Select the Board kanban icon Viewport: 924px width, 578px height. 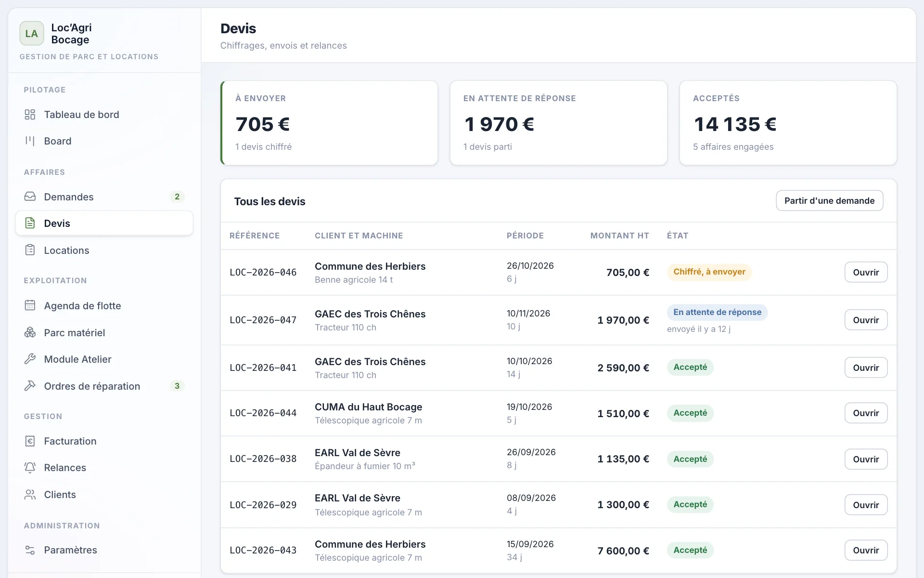30,141
